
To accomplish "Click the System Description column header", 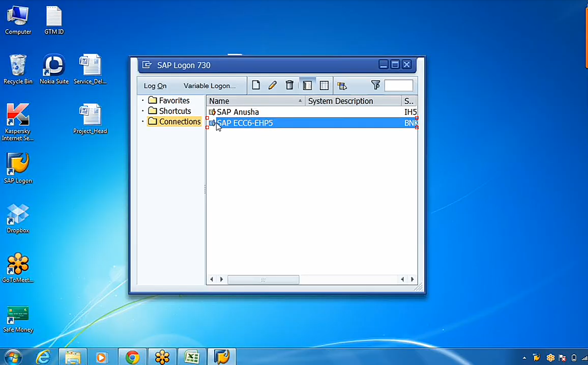I will (x=353, y=101).
